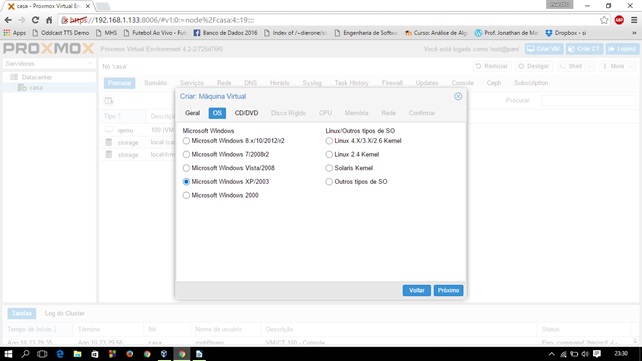Viewport: 642px width, 361px height.
Task: Open the Windows Start menu
Action: tap(8, 354)
